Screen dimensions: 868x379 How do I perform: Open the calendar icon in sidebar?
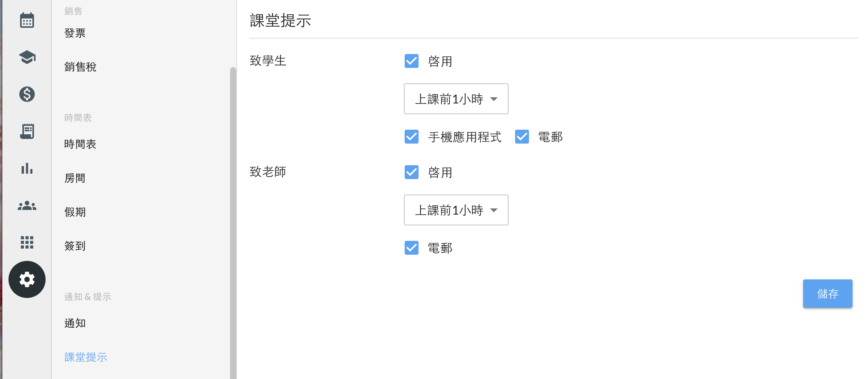[x=27, y=20]
